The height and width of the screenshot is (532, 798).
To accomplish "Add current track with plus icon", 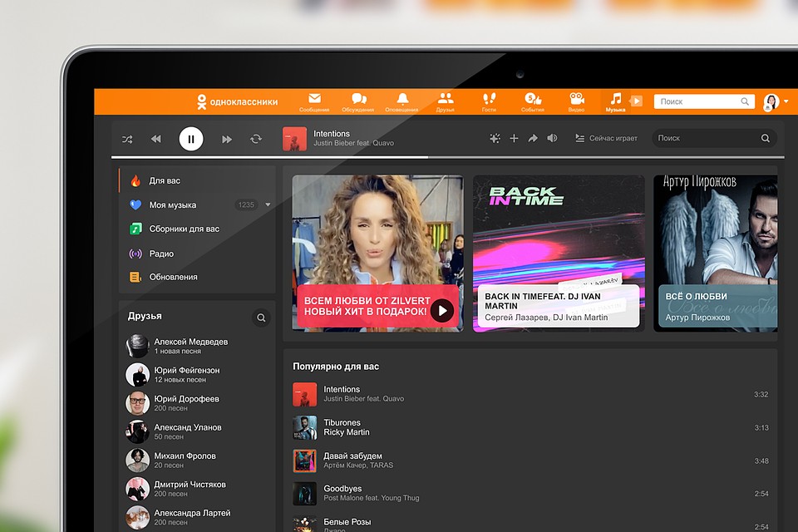I will (514, 138).
